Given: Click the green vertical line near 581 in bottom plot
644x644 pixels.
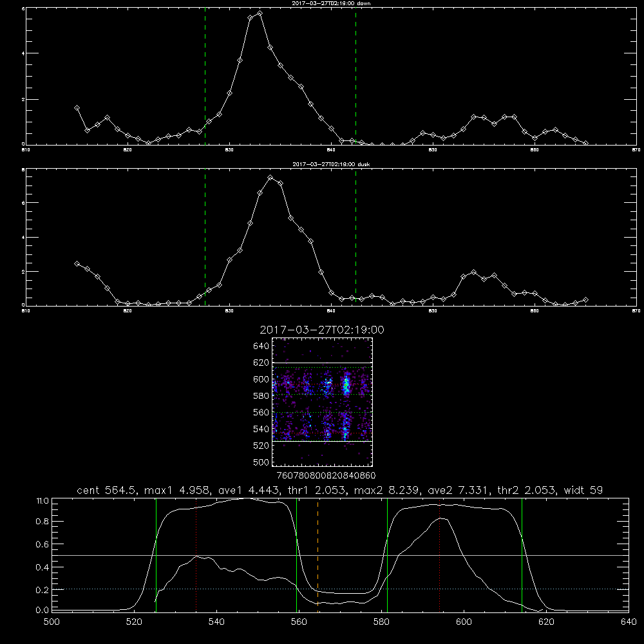Looking at the screenshot, I should (x=387, y=555).
